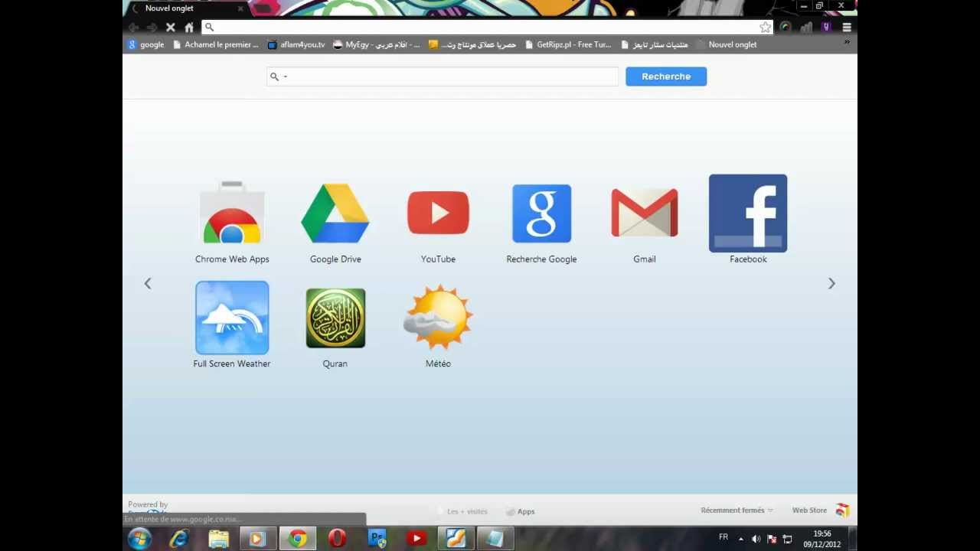
Task: Click the page search input field
Action: pos(443,77)
